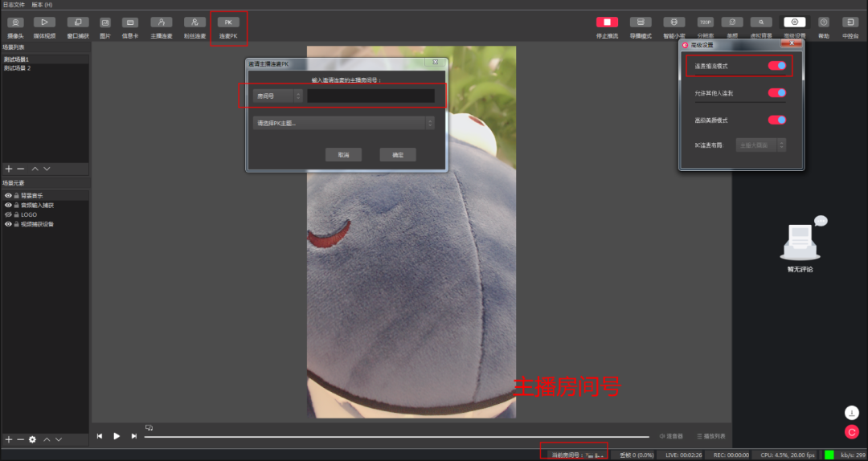Screen dimensions: 868x461
Task: Select the 音频输入捕获 element row
Action: (45, 206)
